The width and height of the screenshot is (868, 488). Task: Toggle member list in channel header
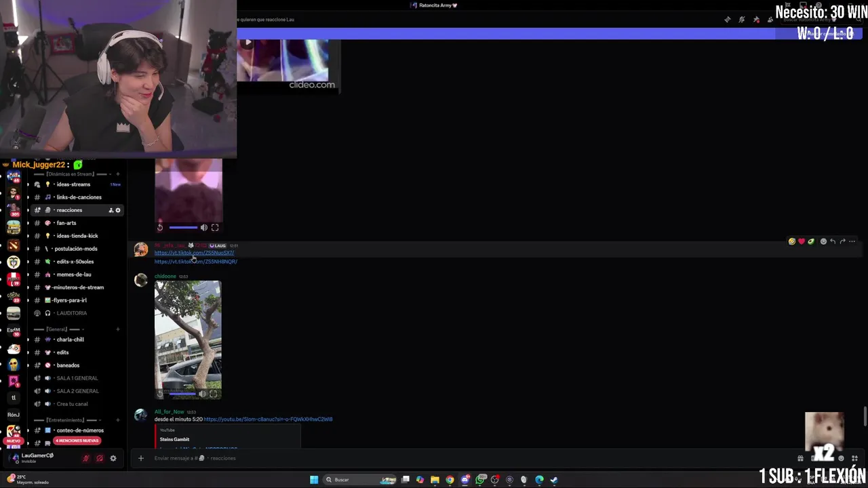[770, 20]
